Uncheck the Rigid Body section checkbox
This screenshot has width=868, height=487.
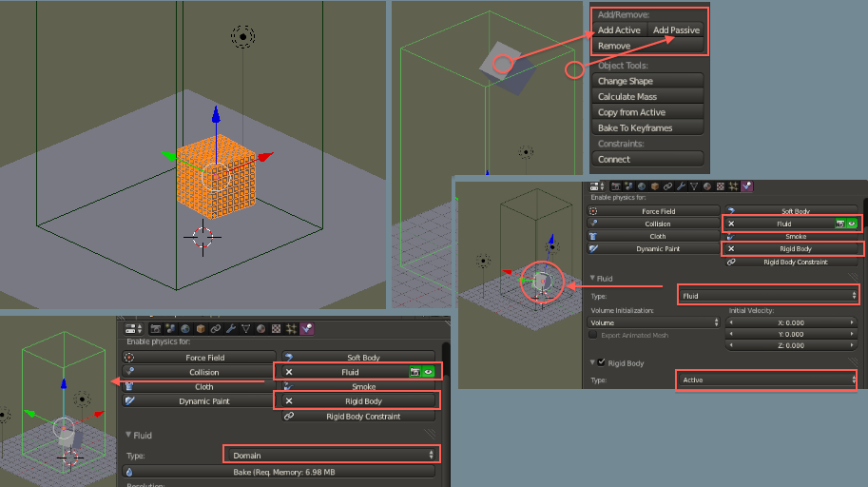602,362
